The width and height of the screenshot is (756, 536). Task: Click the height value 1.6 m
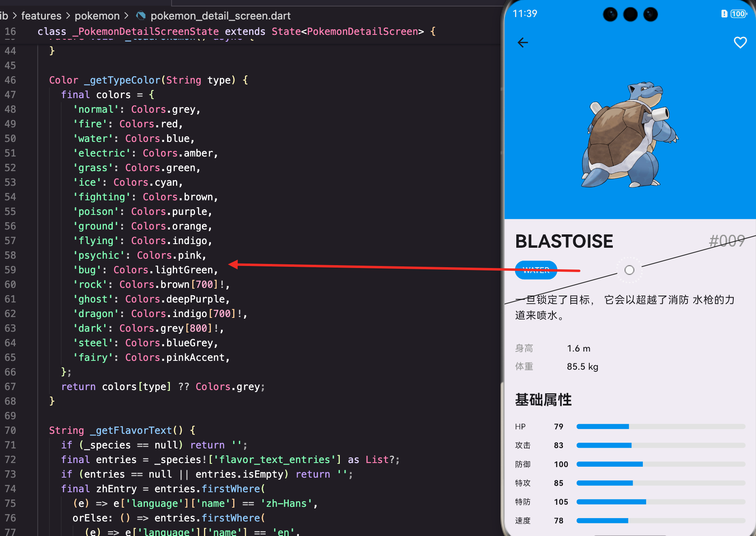(x=579, y=348)
